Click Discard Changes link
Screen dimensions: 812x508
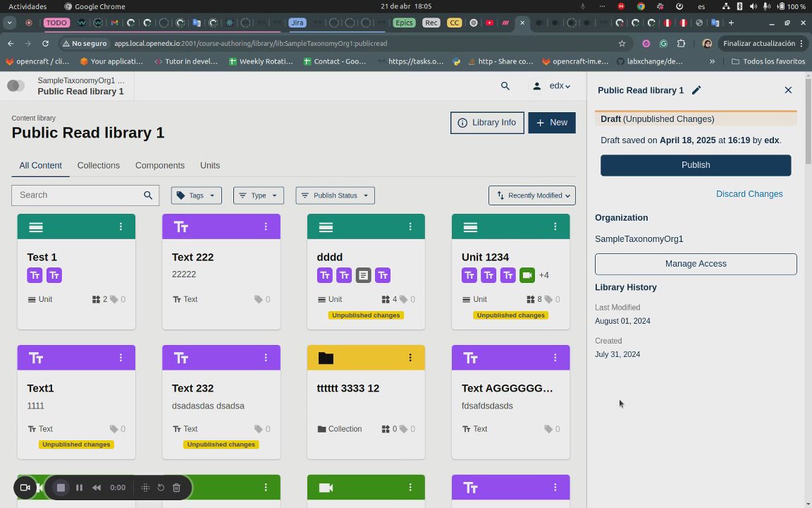coord(749,194)
